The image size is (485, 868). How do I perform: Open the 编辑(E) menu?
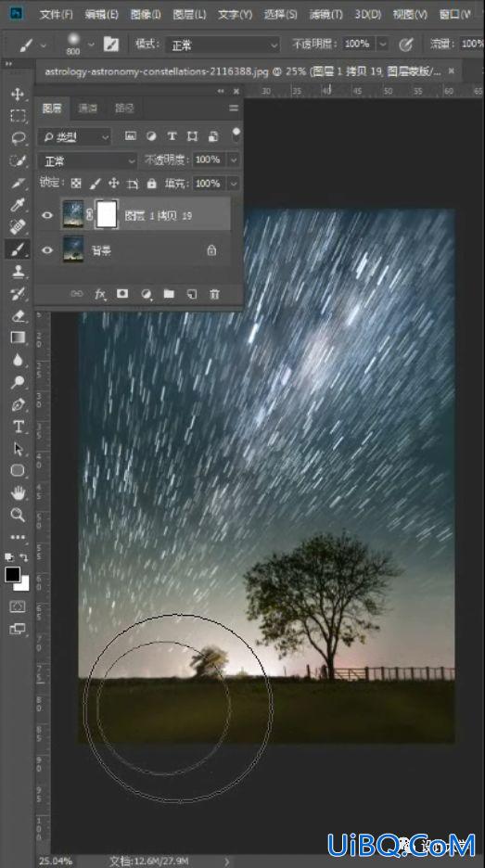click(101, 14)
